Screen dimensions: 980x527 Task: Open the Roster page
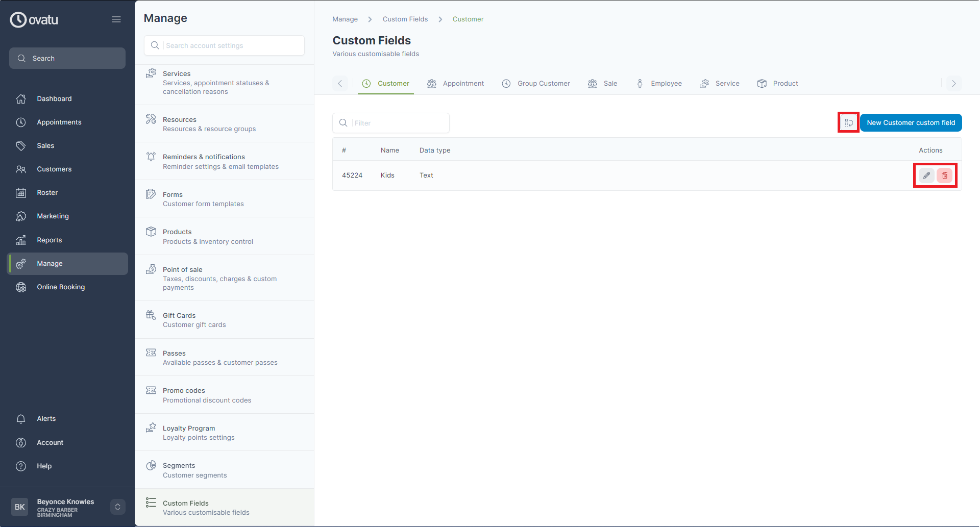(67, 192)
